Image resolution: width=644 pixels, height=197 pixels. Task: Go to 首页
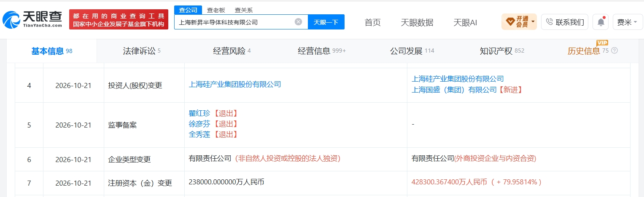(372, 22)
